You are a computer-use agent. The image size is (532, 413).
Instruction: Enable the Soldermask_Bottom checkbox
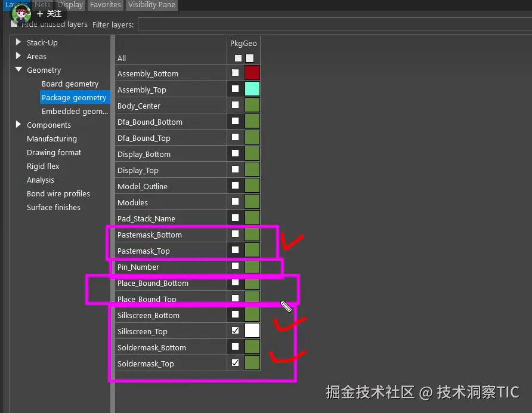pos(235,347)
